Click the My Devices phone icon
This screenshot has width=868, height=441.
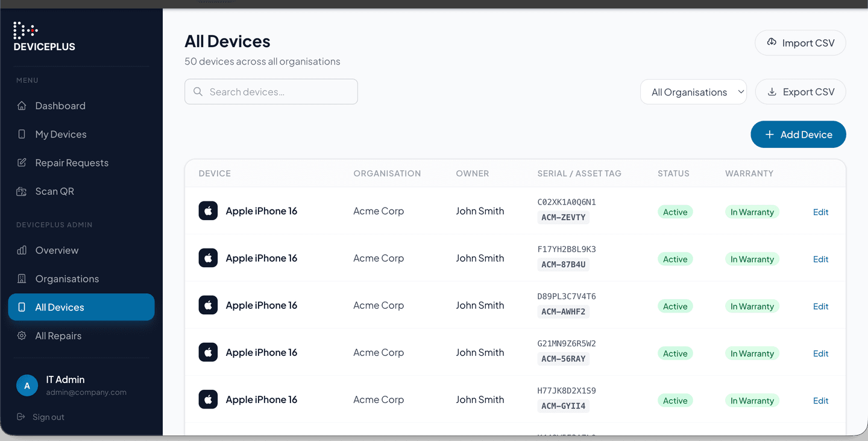tap(22, 134)
